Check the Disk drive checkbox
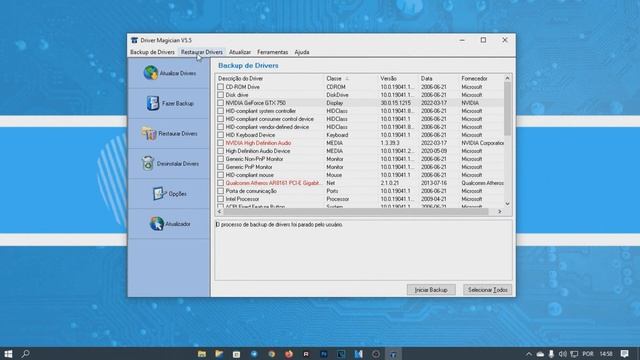This screenshot has height=360, width=640. tap(221, 95)
